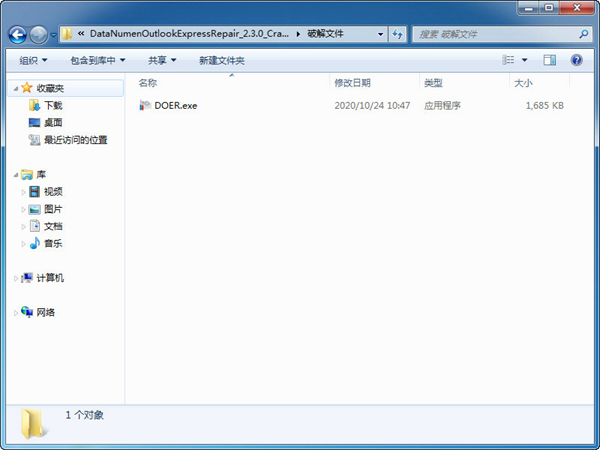
Task: Click the 应用程序 type cell
Action: (x=442, y=106)
